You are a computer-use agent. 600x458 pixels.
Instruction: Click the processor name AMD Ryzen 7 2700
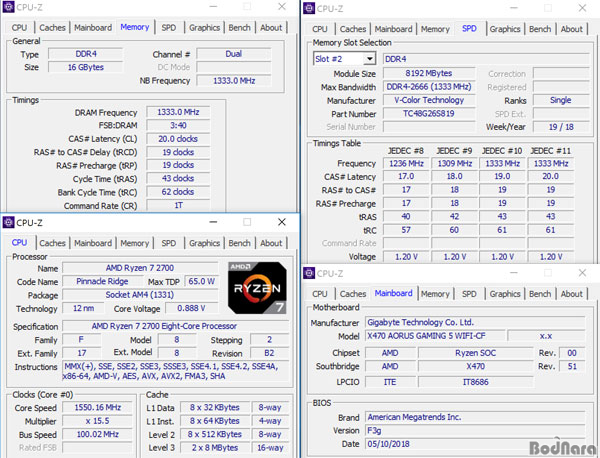point(140,268)
